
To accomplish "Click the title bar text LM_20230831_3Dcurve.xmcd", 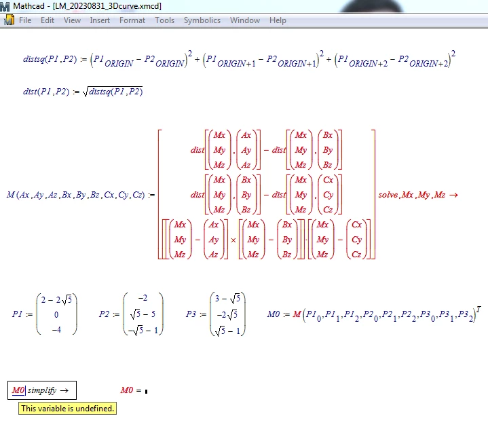I will point(107,6).
